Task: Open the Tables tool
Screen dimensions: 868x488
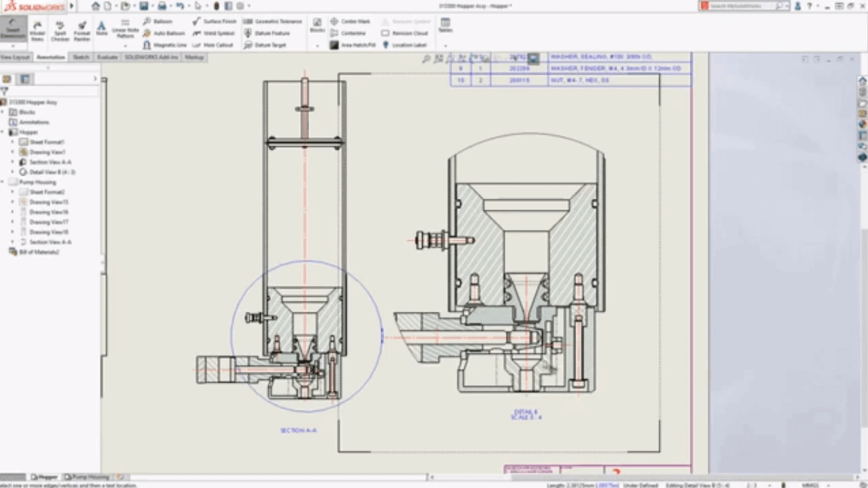Action: (x=445, y=26)
